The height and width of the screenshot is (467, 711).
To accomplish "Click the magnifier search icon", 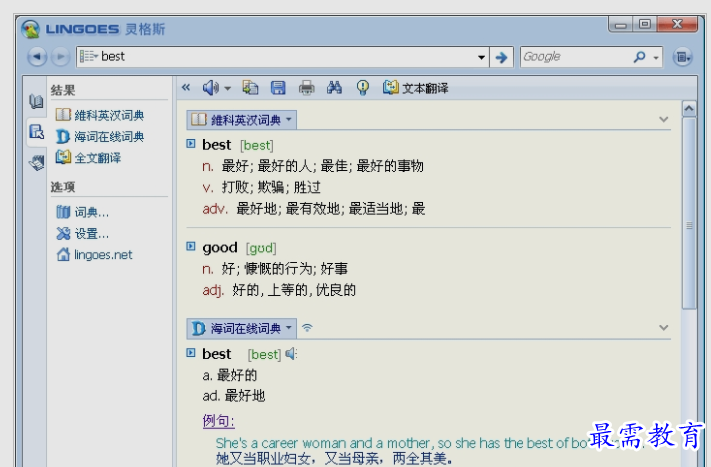I will (639, 57).
